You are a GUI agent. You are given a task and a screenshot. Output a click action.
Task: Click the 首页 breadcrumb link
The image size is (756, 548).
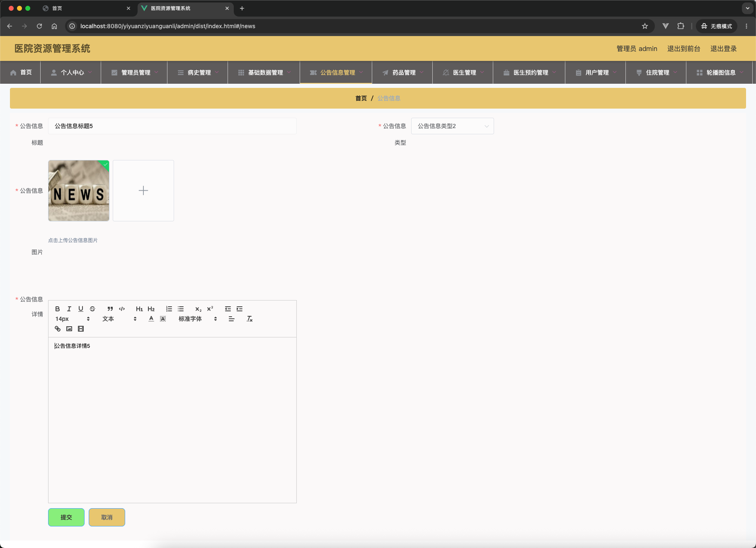point(361,98)
